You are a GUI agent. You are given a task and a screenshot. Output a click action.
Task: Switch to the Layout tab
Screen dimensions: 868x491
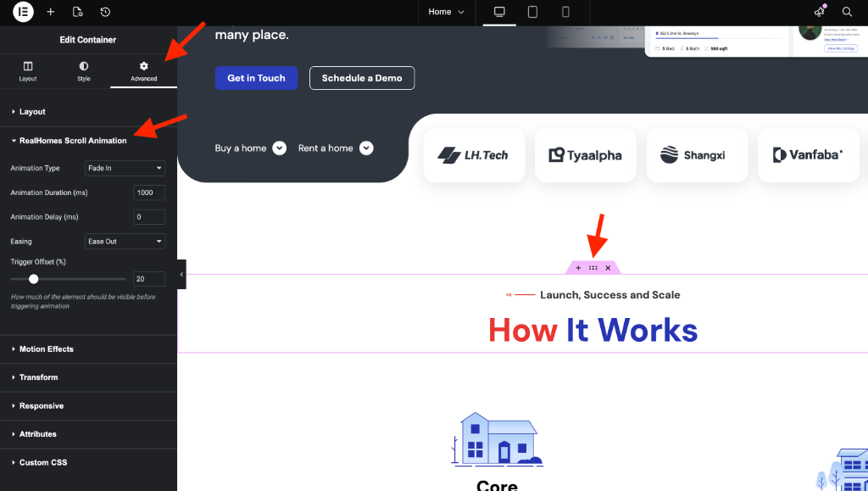28,71
